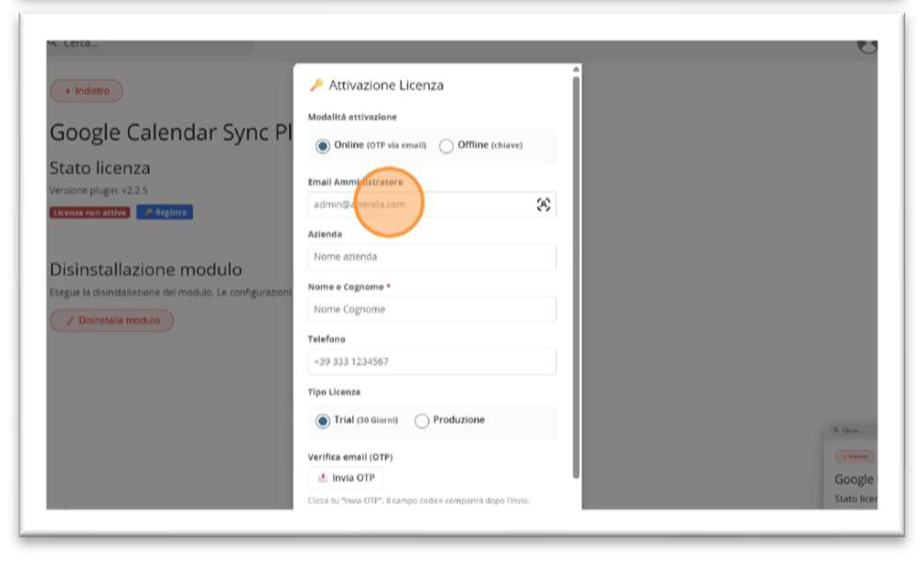Focus the Nome e Cognome field
The height and width of the screenshot is (562, 924).
click(x=431, y=310)
